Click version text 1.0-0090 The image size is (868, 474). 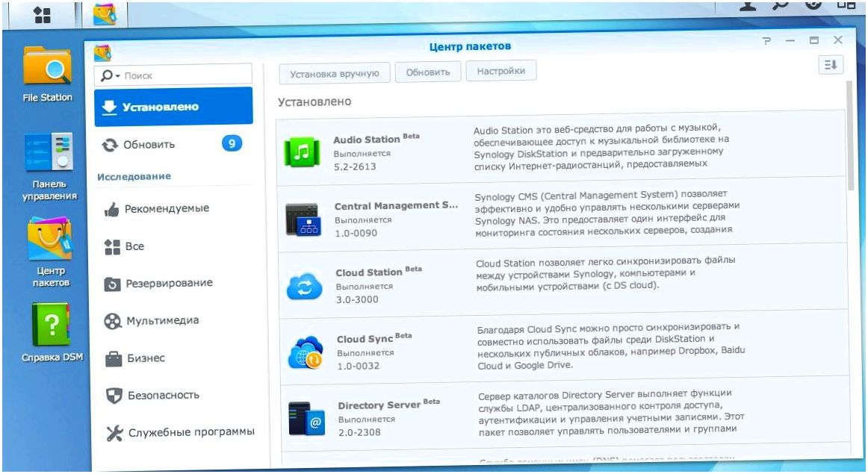point(356,233)
